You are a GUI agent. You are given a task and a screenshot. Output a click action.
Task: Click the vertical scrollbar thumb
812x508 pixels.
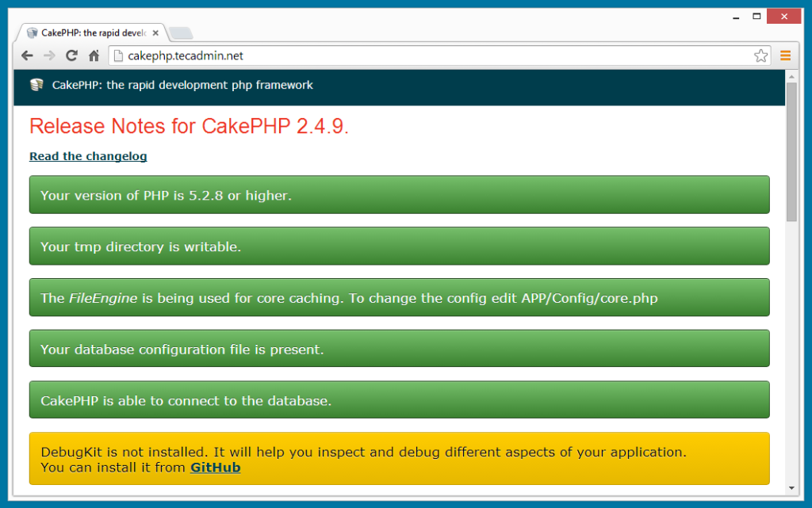pos(791,151)
